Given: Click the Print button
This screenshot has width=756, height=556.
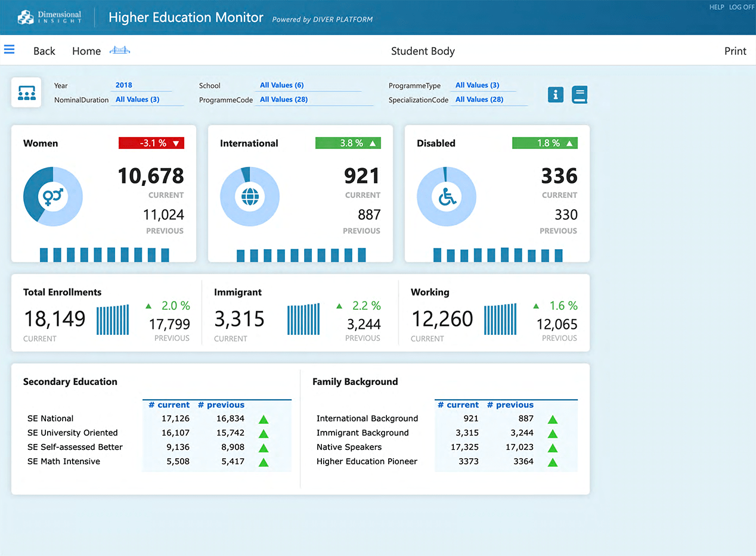Looking at the screenshot, I should pyautogui.click(x=735, y=51).
